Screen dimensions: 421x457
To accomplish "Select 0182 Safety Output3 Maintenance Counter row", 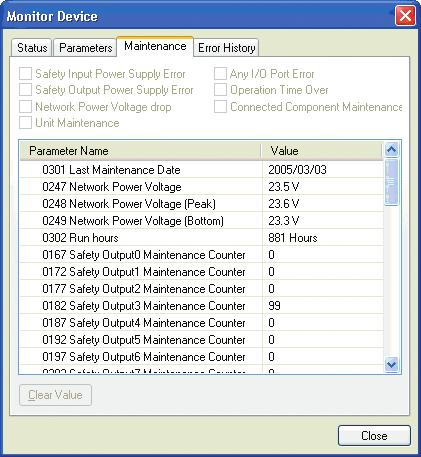I will [202, 306].
